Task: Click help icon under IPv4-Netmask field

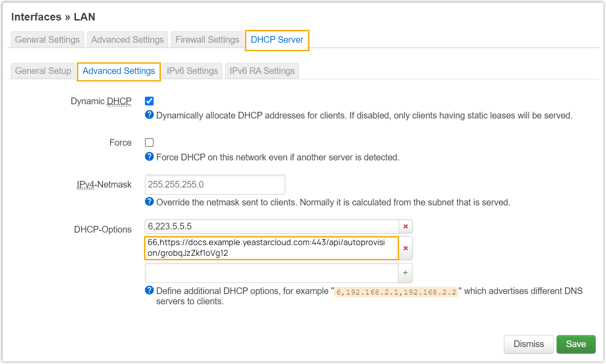Action: (149, 202)
